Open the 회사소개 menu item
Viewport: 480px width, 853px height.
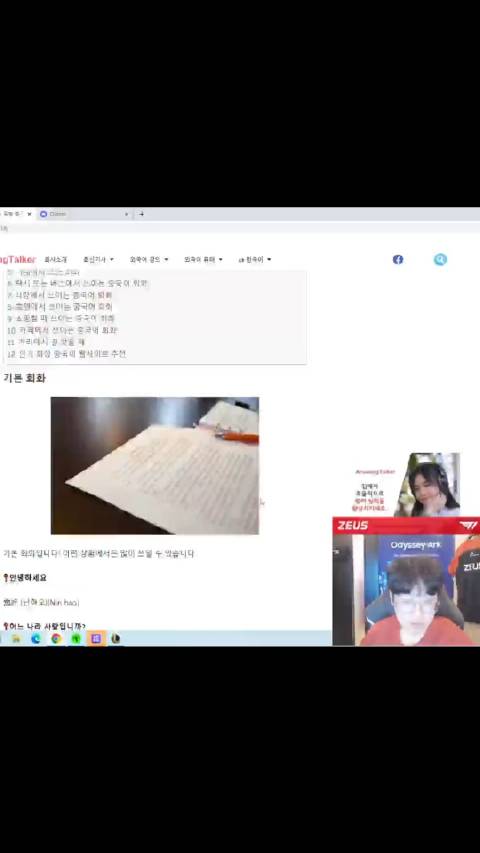[56, 259]
